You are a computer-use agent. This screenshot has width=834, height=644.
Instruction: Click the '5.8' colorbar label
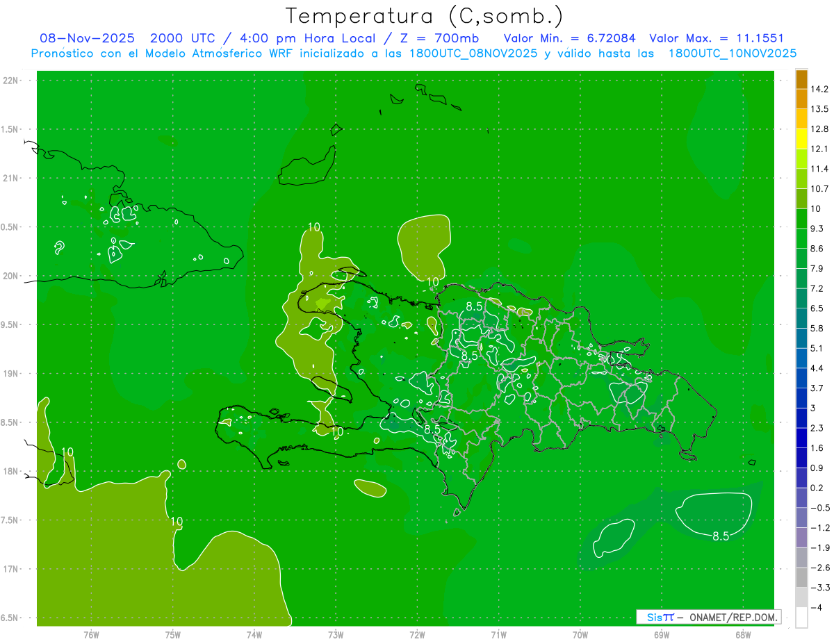817,328
